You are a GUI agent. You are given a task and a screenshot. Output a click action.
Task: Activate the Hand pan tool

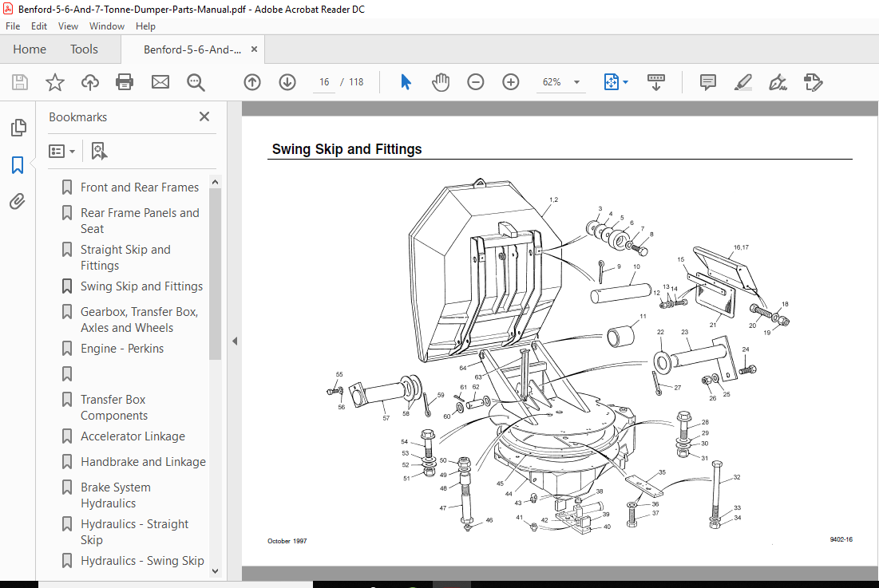441,82
